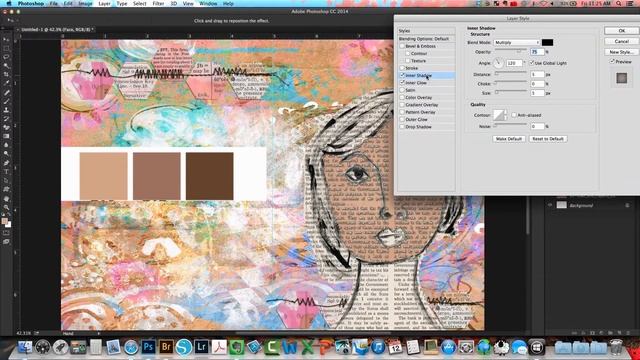Select the History Brush tool
The width and height of the screenshot is (640, 360).
point(6,119)
